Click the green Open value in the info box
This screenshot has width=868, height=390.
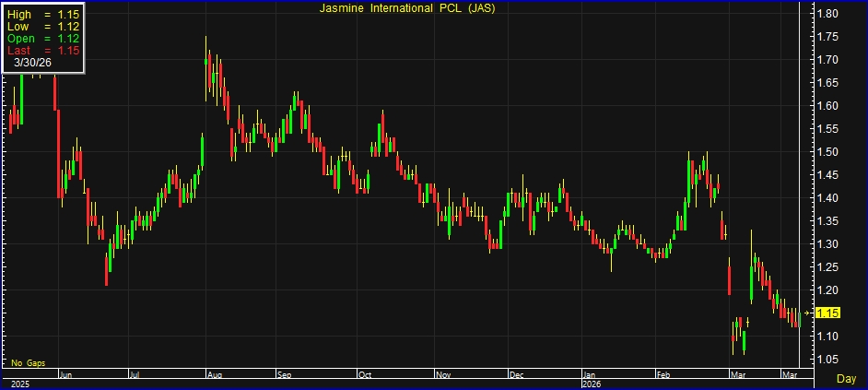tap(44, 39)
